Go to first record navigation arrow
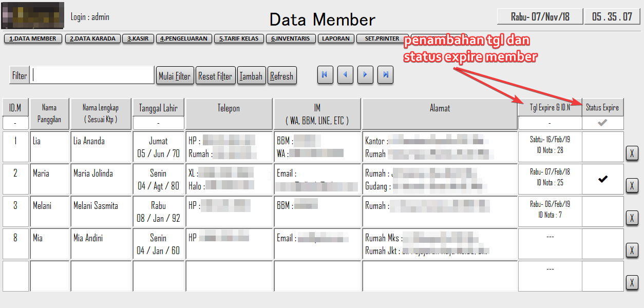The image size is (644, 308). pos(324,75)
